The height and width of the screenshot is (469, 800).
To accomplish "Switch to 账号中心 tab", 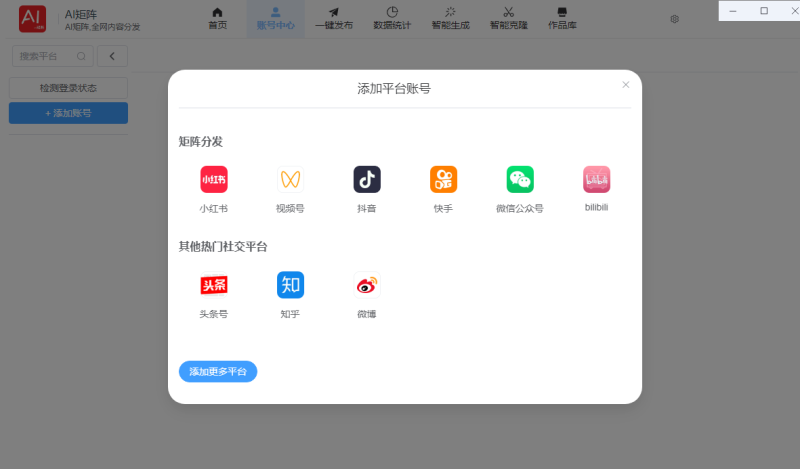I will tap(276, 19).
